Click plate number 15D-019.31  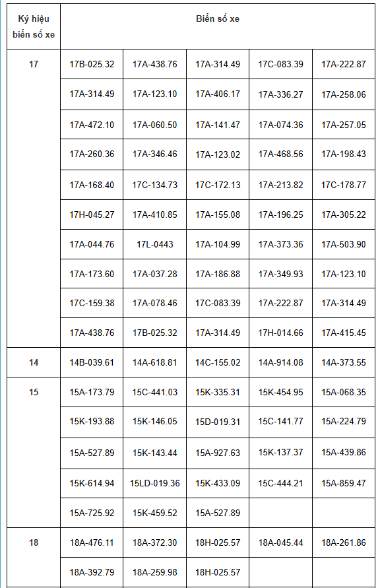tap(218, 422)
